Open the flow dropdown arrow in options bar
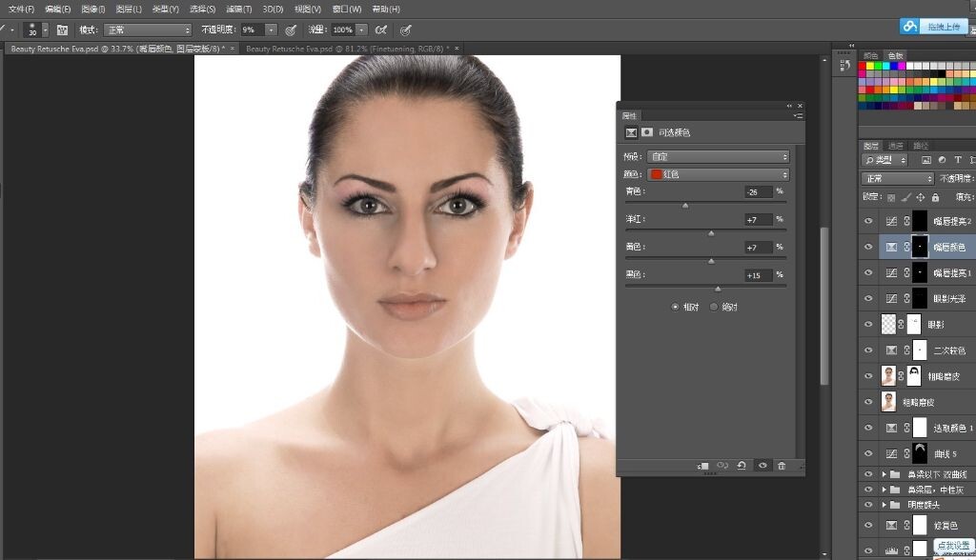This screenshot has width=976, height=560. point(361,30)
